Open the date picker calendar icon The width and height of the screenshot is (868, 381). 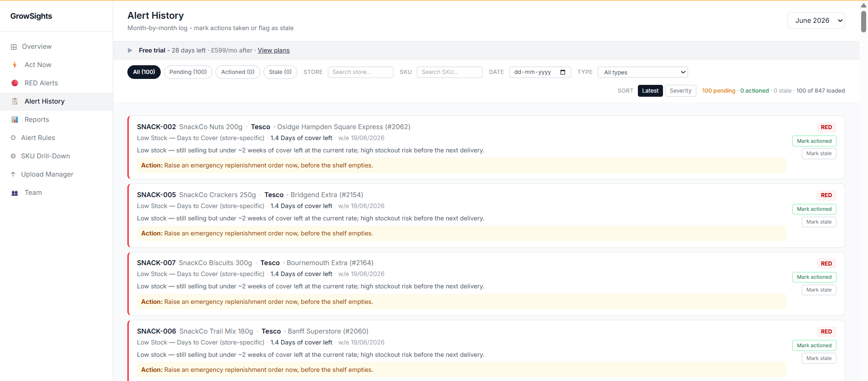tap(563, 72)
